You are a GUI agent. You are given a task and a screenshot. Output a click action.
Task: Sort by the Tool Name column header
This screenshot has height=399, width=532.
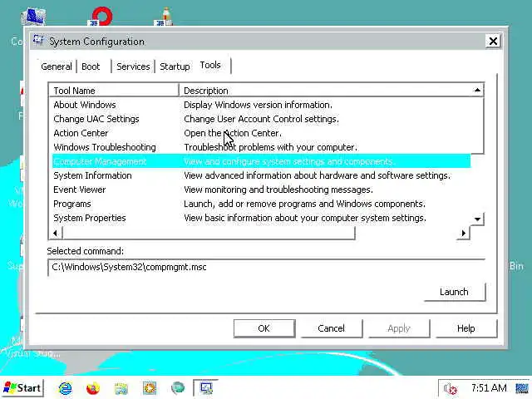(x=114, y=91)
